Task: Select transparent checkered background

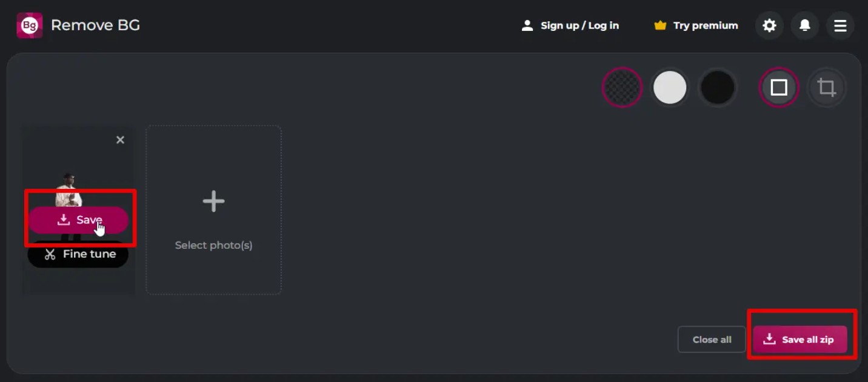Action: coord(622,88)
